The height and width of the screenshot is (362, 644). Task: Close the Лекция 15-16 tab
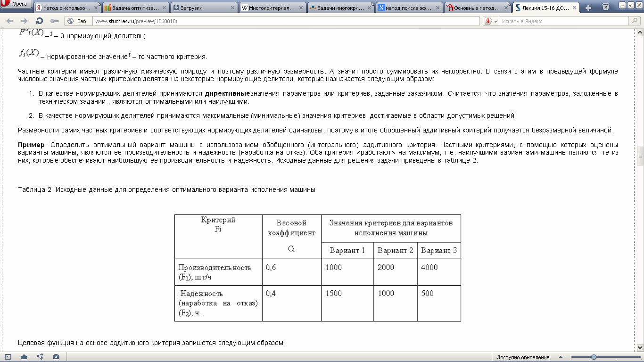point(575,8)
